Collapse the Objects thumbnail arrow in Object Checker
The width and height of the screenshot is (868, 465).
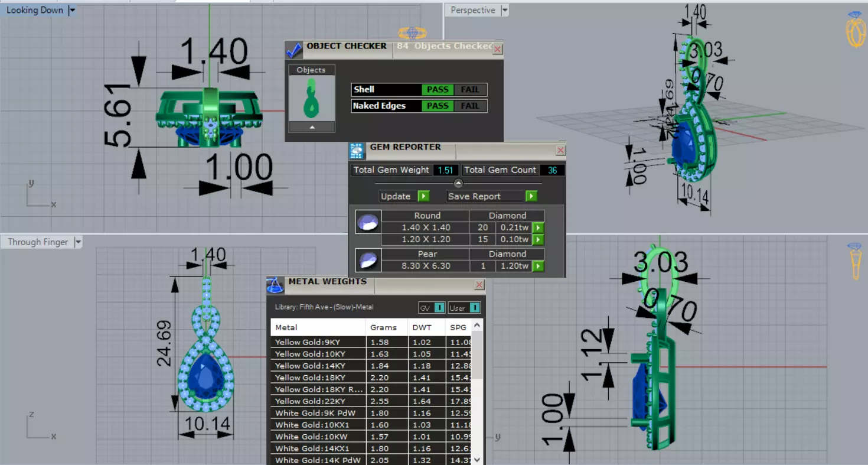click(x=312, y=127)
